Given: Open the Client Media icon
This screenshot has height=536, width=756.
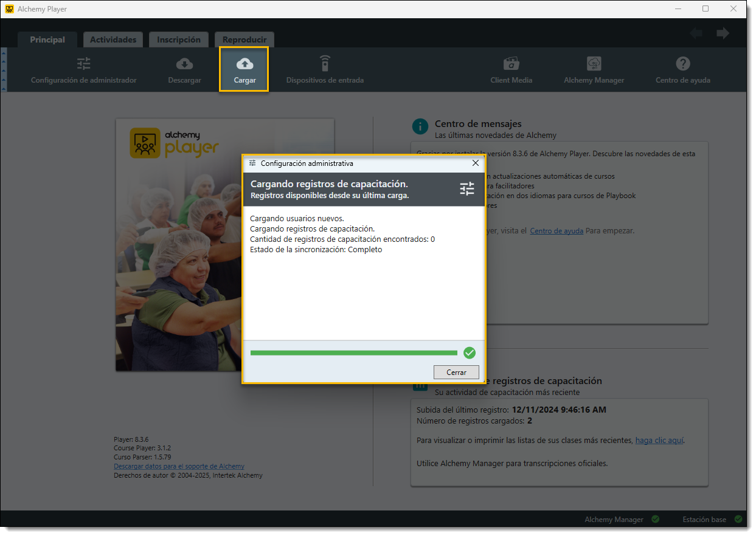Looking at the screenshot, I should 511,64.
